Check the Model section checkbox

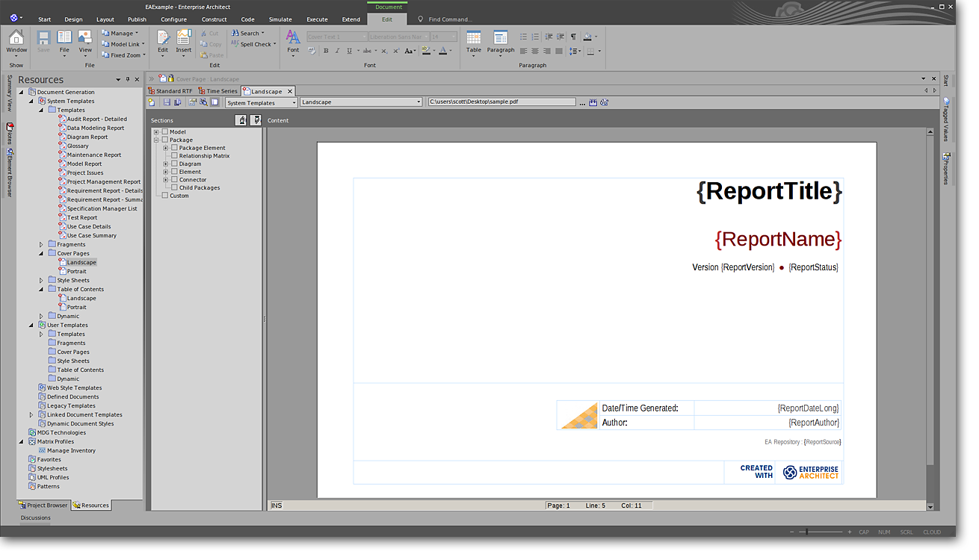pos(165,132)
